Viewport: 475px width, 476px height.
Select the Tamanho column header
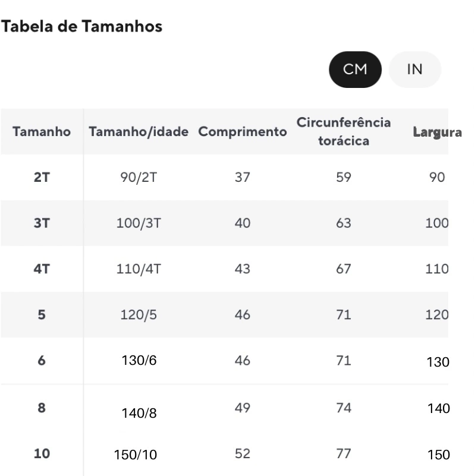click(x=42, y=131)
